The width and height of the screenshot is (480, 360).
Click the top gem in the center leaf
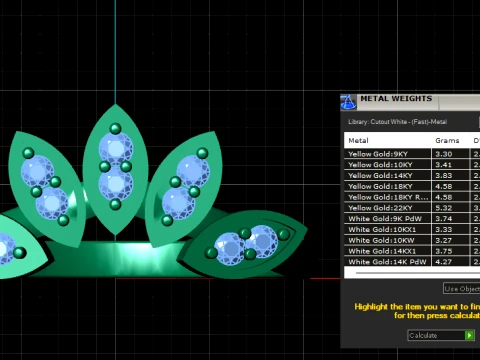point(116,148)
